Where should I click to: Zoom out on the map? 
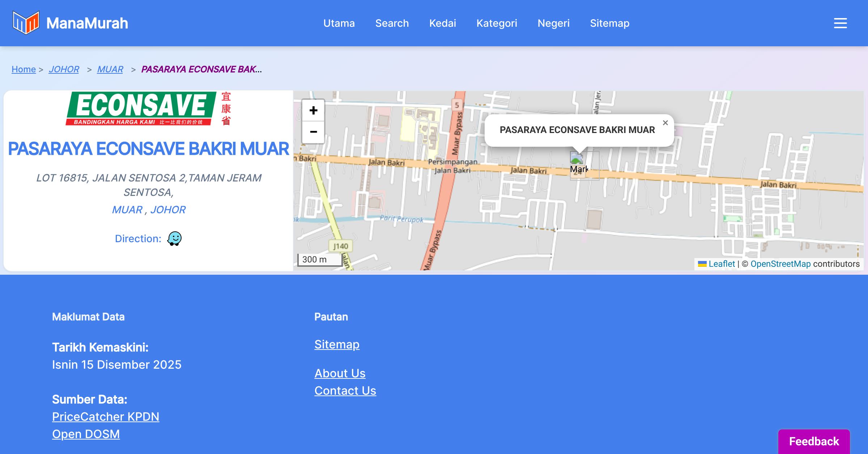pos(313,132)
